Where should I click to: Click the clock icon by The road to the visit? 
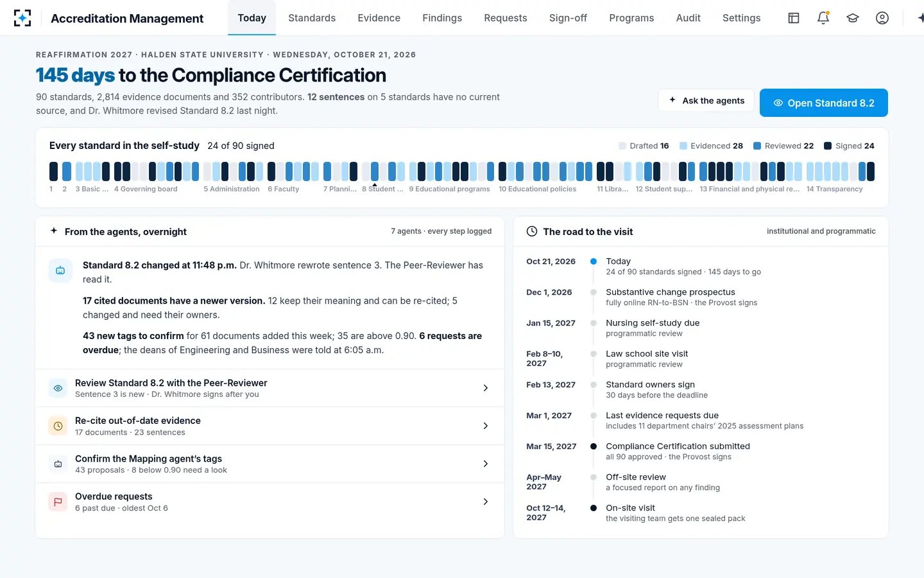point(532,231)
